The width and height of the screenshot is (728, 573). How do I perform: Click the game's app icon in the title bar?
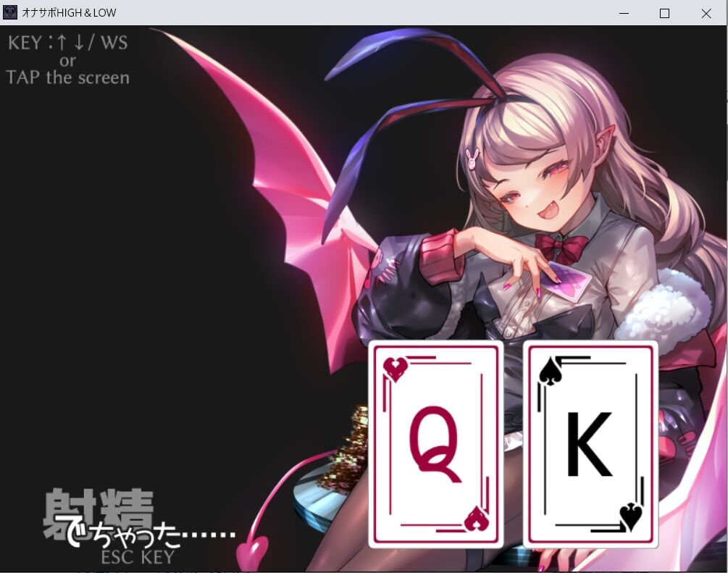click(x=10, y=12)
